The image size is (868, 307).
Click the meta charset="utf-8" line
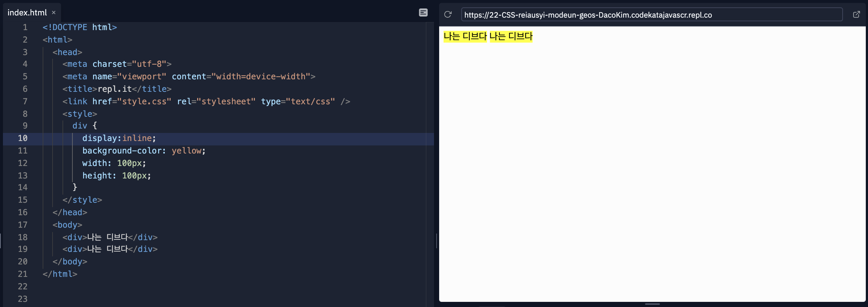(x=117, y=64)
